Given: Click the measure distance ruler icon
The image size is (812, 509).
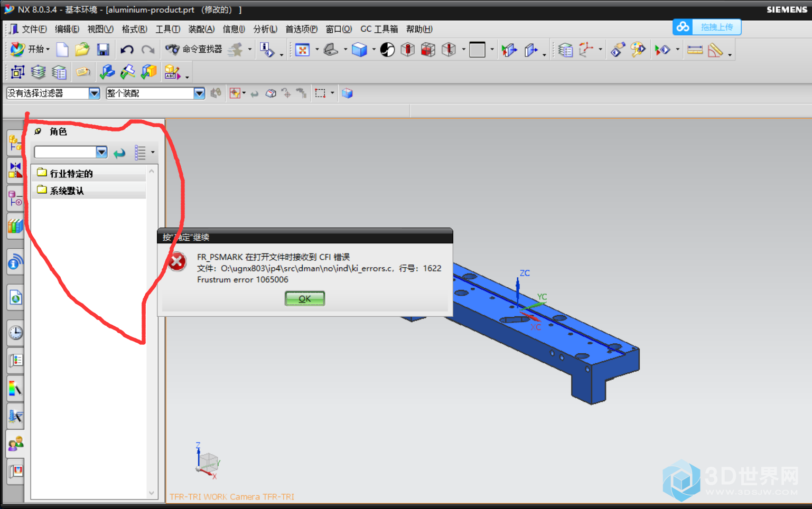Looking at the screenshot, I should point(695,50).
